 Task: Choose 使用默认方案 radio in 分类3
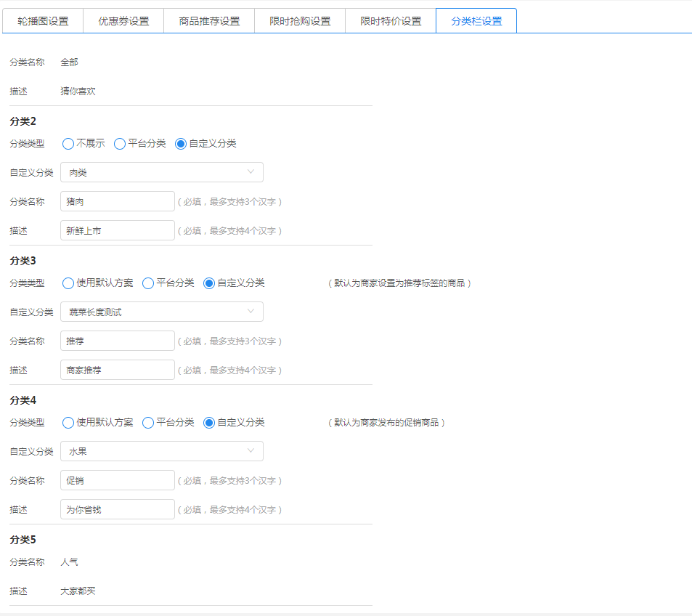click(68, 283)
